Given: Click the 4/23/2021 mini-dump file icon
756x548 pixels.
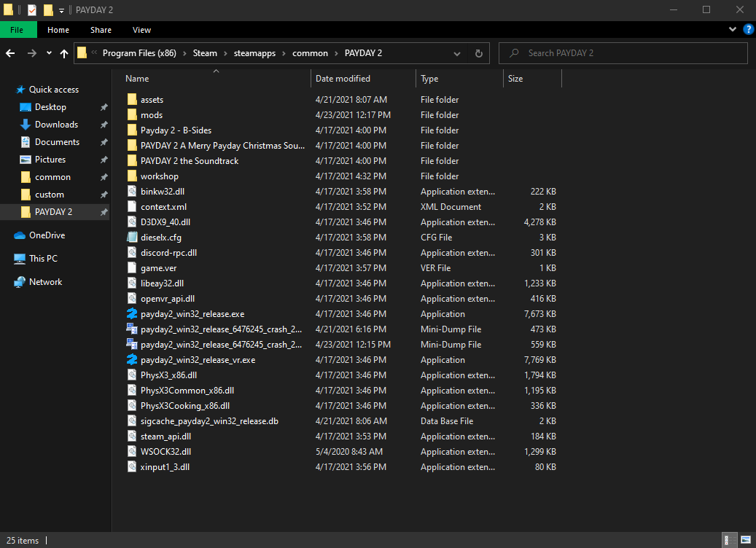Looking at the screenshot, I should click(x=132, y=344).
